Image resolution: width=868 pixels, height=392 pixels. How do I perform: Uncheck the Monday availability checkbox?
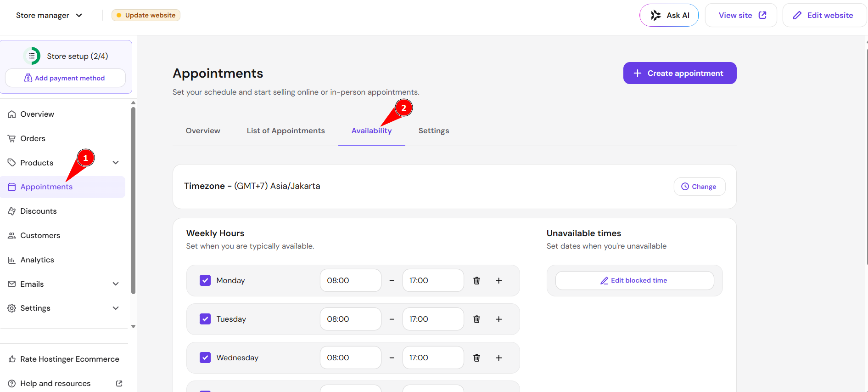coord(205,280)
